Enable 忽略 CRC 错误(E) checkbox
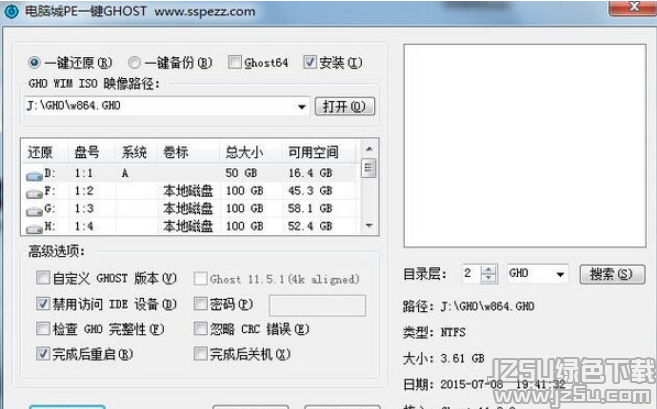Image resolution: width=657 pixels, height=409 pixels. click(201, 329)
